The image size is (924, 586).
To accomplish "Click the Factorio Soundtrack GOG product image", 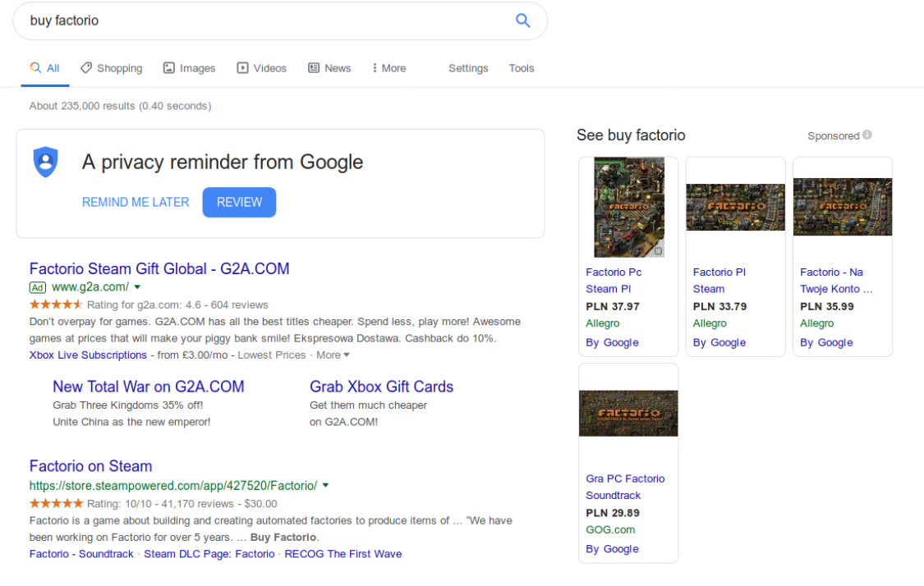I will (x=628, y=413).
